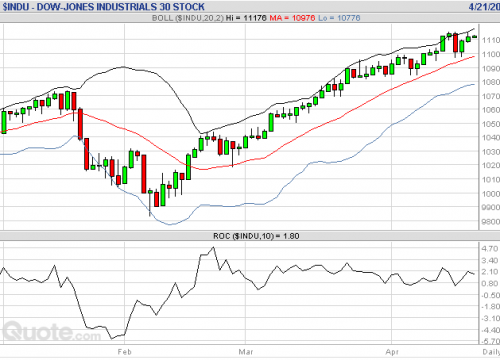The image size is (500, 360).
Task: Click the "Daily" interval label
Action: pos(491,352)
